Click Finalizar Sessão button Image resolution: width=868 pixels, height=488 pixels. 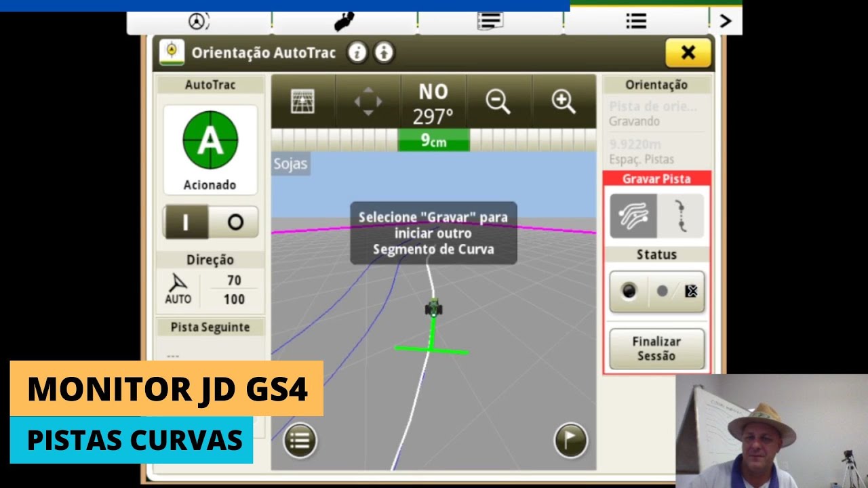(656, 348)
